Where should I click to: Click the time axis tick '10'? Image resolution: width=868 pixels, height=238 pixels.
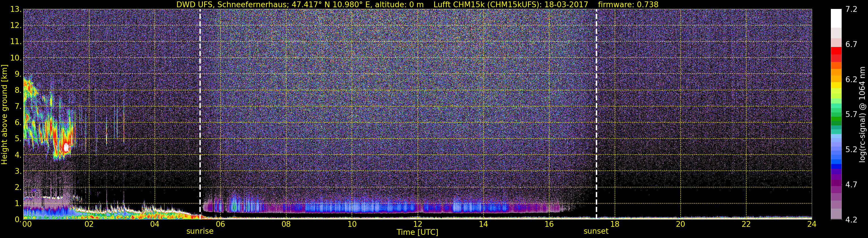352,224
